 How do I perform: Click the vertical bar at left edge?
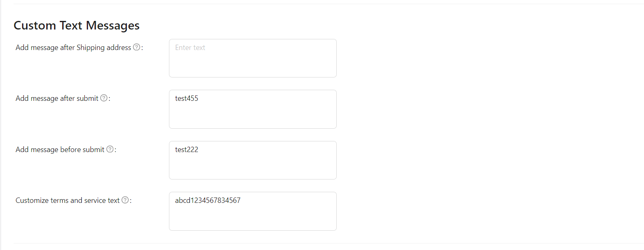click(x=1, y=123)
